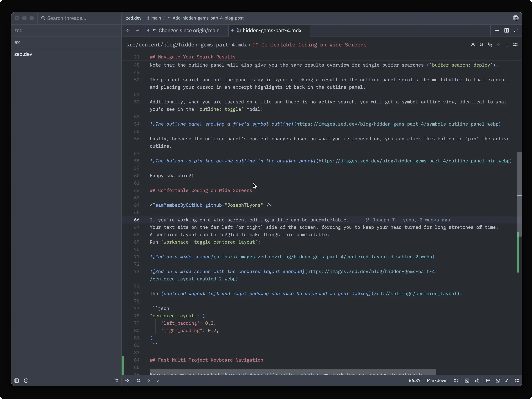Toggle the project panel tree icon

517,381
